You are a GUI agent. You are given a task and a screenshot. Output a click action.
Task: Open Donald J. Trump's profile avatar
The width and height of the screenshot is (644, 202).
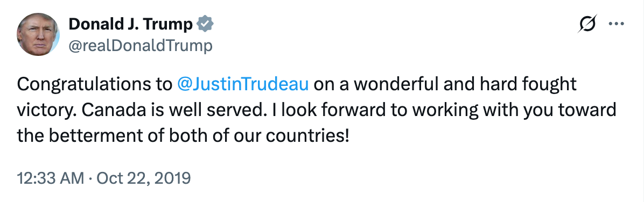(38, 34)
